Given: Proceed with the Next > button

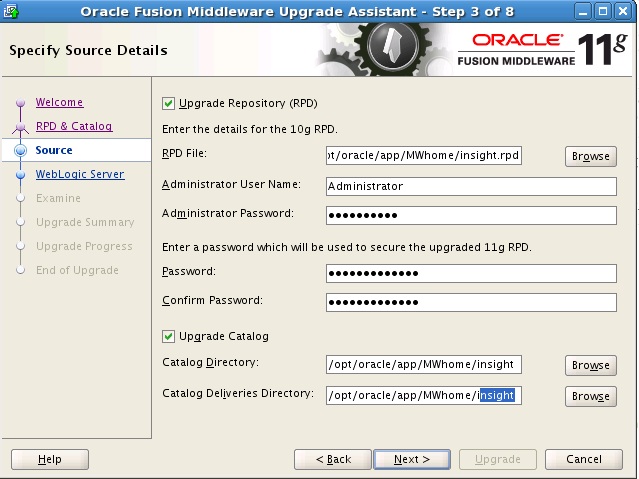Looking at the screenshot, I should tap(412, 459).
